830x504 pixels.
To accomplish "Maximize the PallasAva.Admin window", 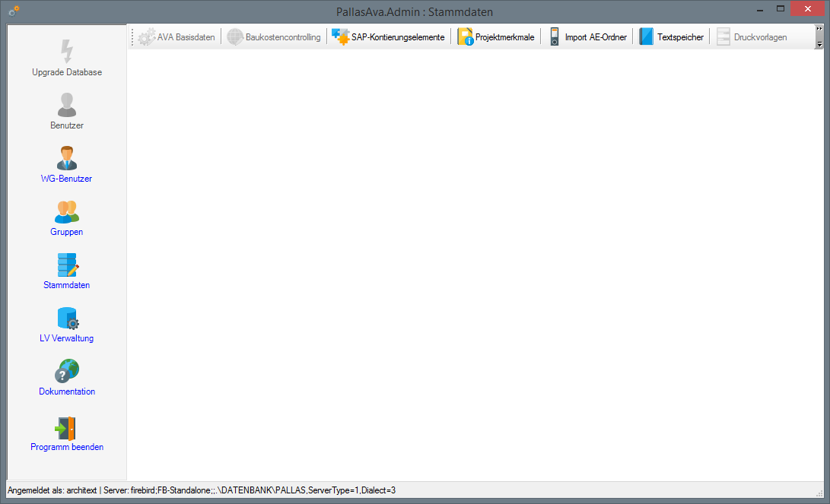I will tap(781, 9).
